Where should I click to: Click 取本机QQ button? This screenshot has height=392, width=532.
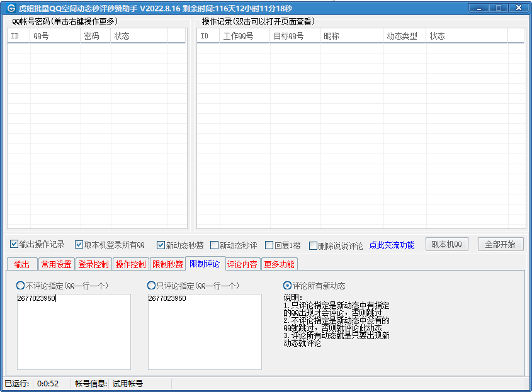pyautogui.click(x=447, y=244)
